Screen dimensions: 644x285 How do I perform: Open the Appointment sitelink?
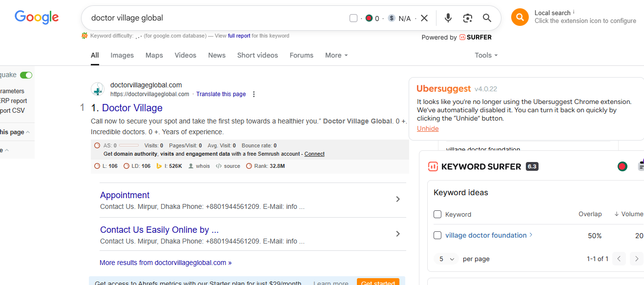coord(125,195)
